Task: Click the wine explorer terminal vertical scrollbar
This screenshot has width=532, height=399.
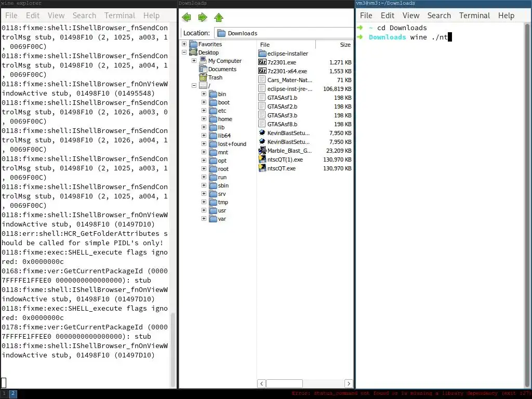Action: [173, 350]
